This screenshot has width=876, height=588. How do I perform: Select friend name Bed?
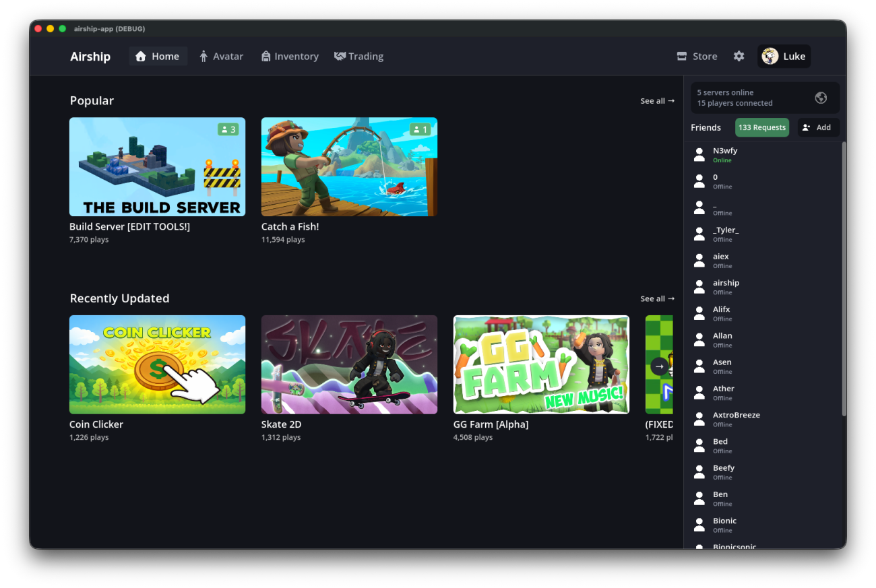pyautogui.click(x=720, y=441)
